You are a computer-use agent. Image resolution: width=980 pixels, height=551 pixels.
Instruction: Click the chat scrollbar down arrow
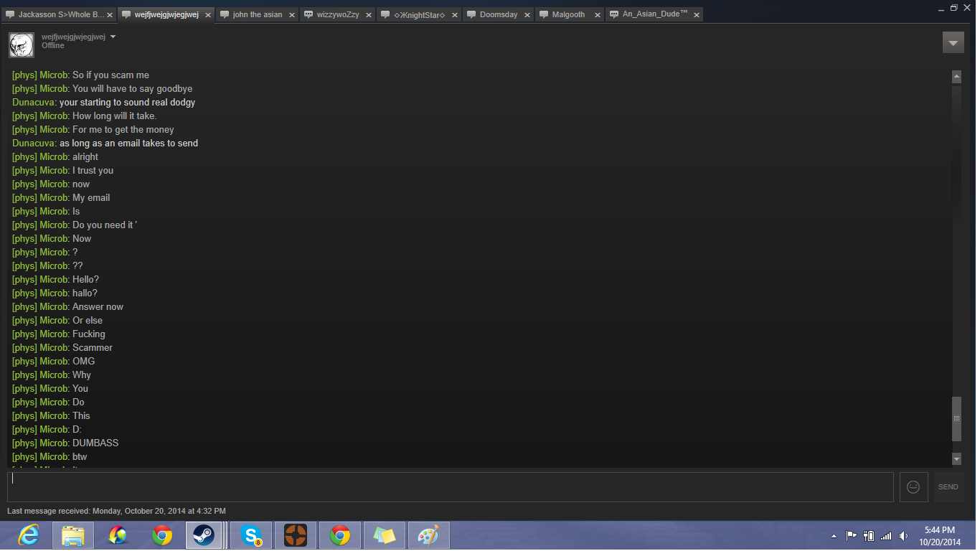[956, 459]
